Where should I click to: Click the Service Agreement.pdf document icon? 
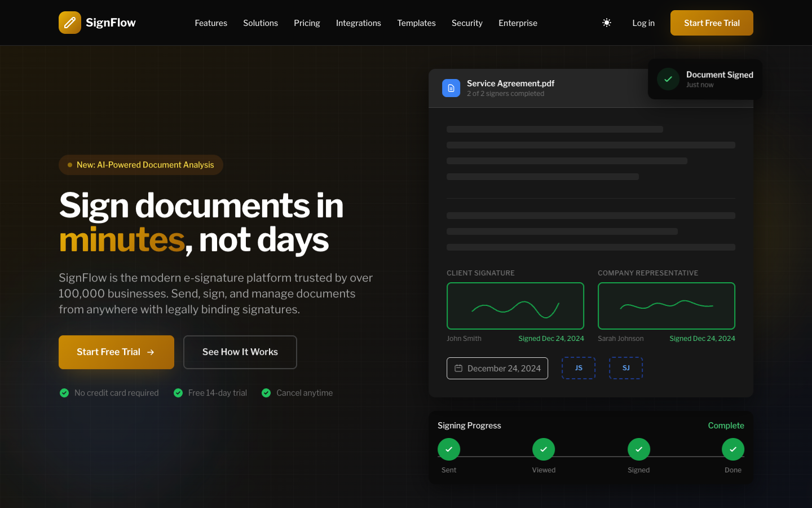coord(451,88)
